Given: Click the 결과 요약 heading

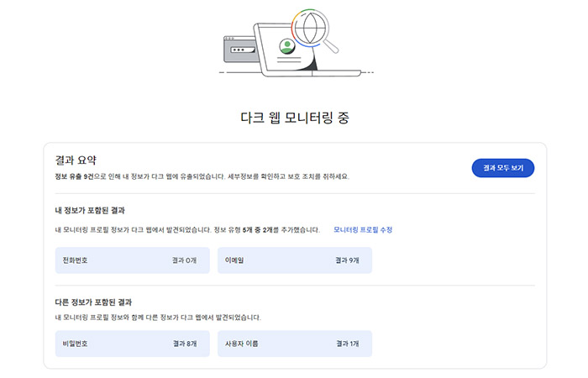Looking at the screenshot, I should (76, 160).
